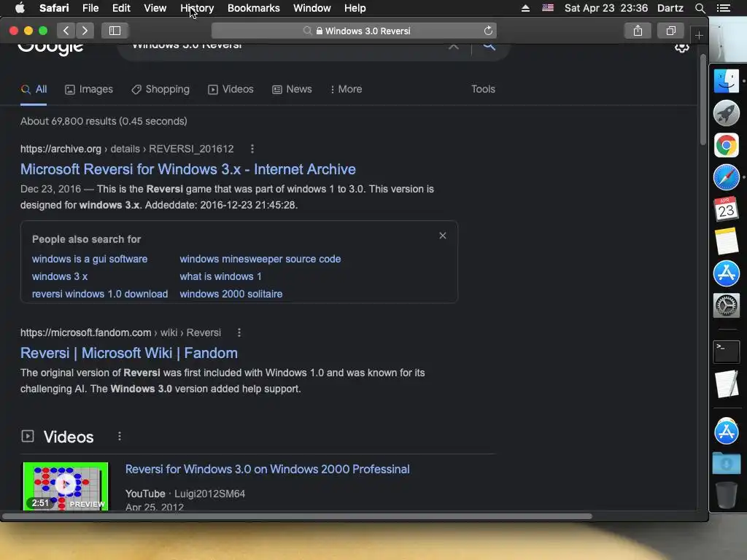Switch to the Videos search tab

point(231,90)
